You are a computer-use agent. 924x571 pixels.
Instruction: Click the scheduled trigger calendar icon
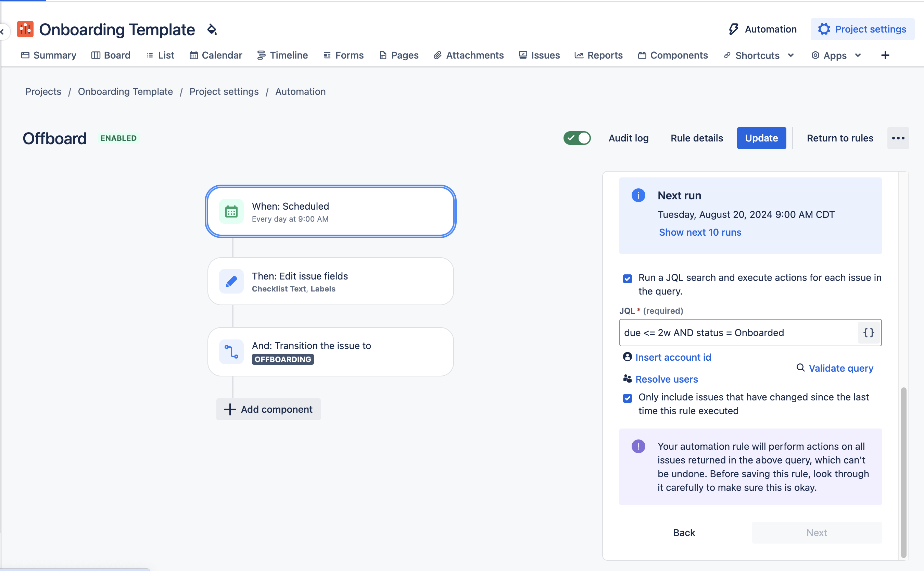[231, 211]
